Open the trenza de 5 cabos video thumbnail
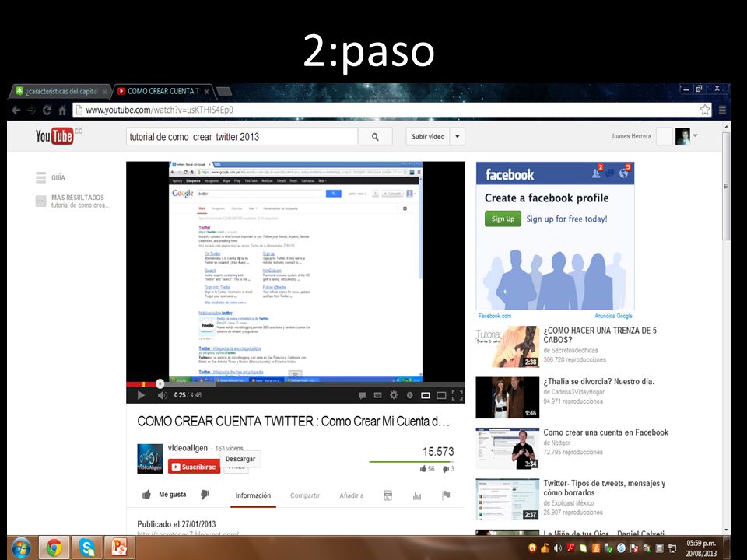 point(507,347)
